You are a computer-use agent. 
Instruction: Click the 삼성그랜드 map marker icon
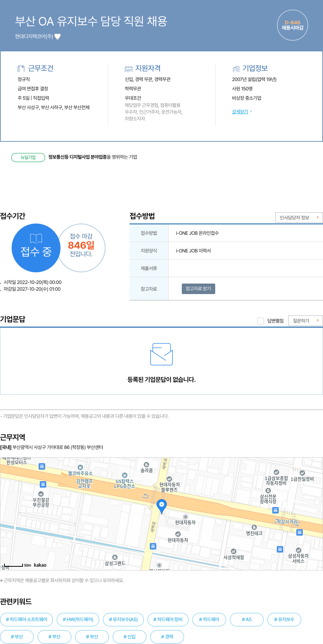[115, 557]
